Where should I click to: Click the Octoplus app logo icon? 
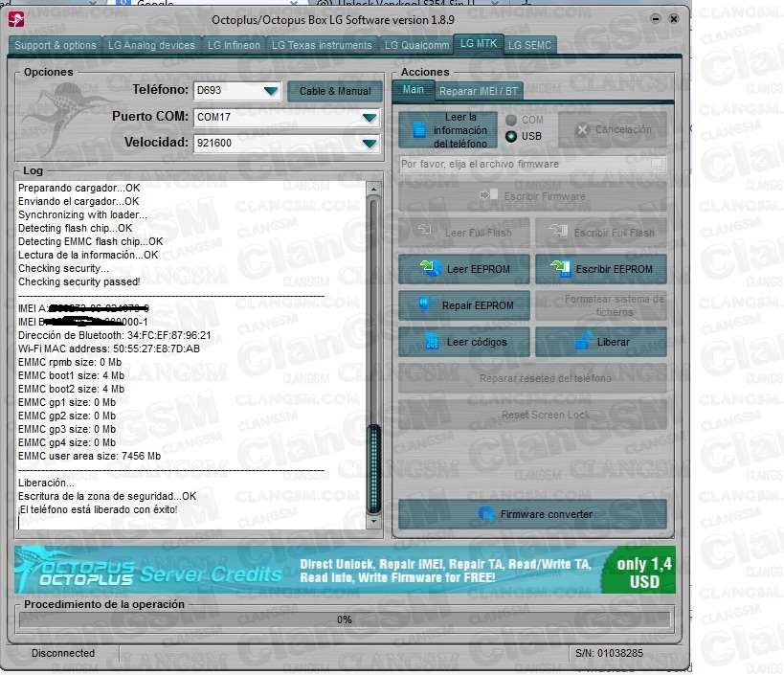[16, 19]
